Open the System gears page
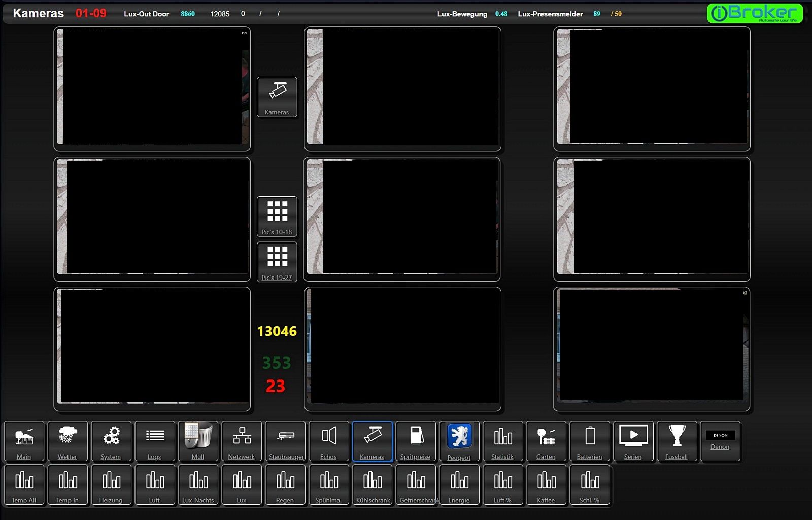Screen dimensions: 812x520 coord(111,441)
